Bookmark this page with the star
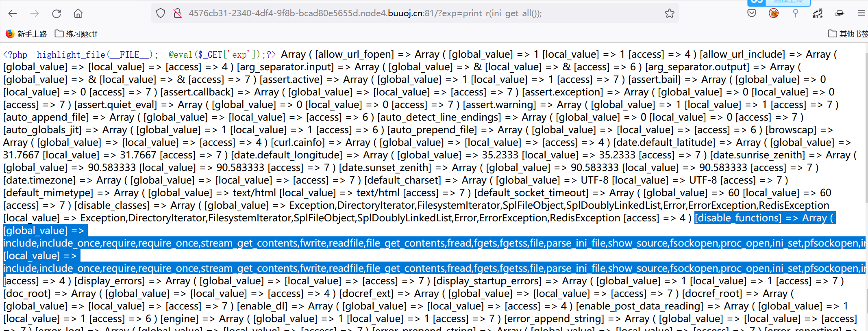This screenshot has height=331, width=868. [x=670, y=13]
